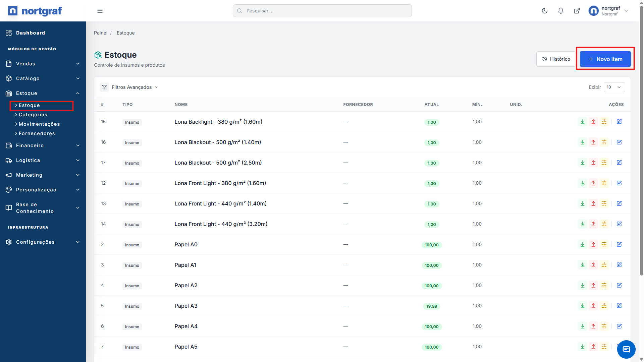644x362 pixels.
Task: Open the Histórico button
Action: pyautogui.click(x=556, y=59)
